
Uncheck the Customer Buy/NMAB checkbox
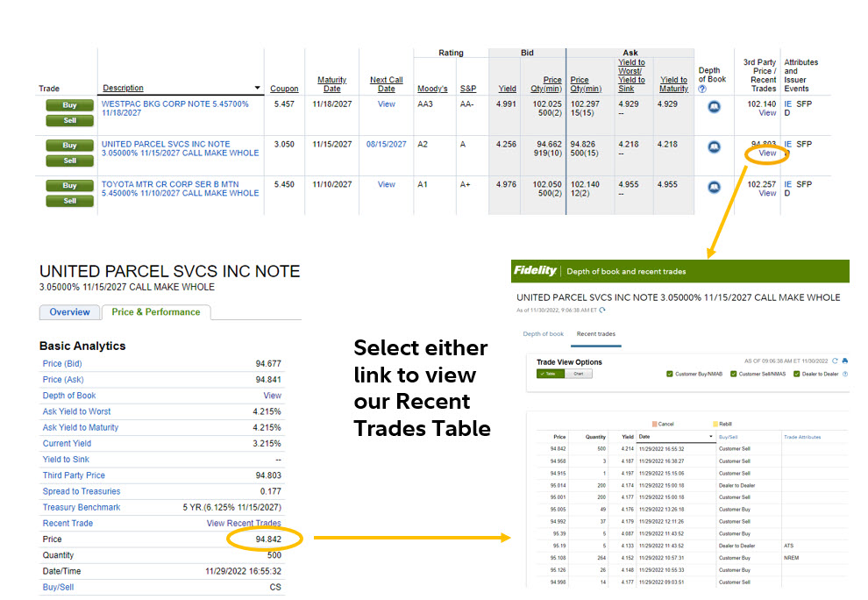coord(669,375)
